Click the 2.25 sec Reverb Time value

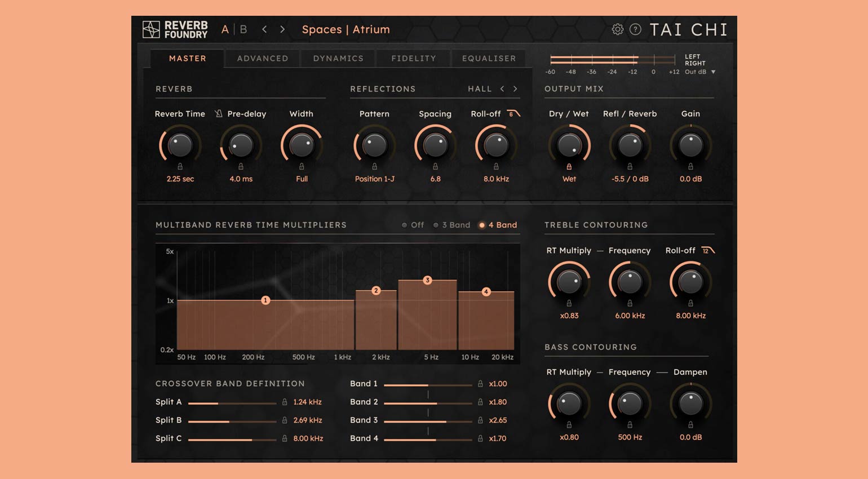[x=180, y=179]
